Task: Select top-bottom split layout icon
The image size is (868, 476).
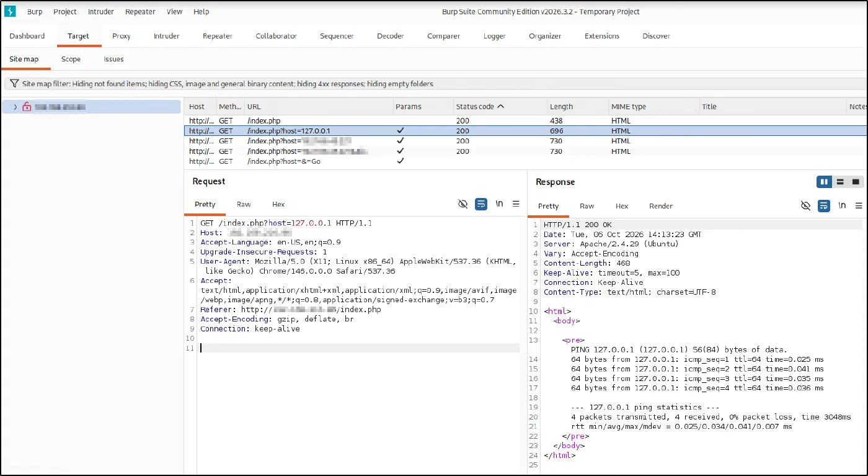Action: pyautogui.click(x=840, y=182)
